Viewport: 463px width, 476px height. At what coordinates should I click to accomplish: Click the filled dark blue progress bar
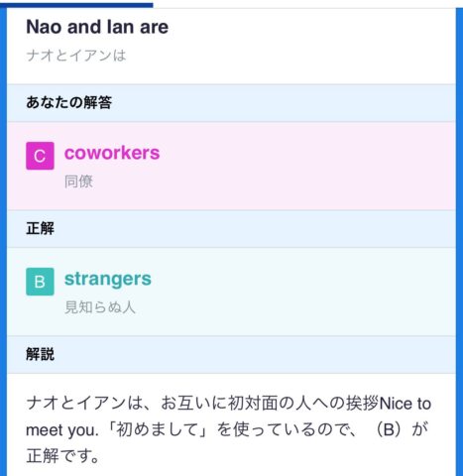click(x=76, y=5)
